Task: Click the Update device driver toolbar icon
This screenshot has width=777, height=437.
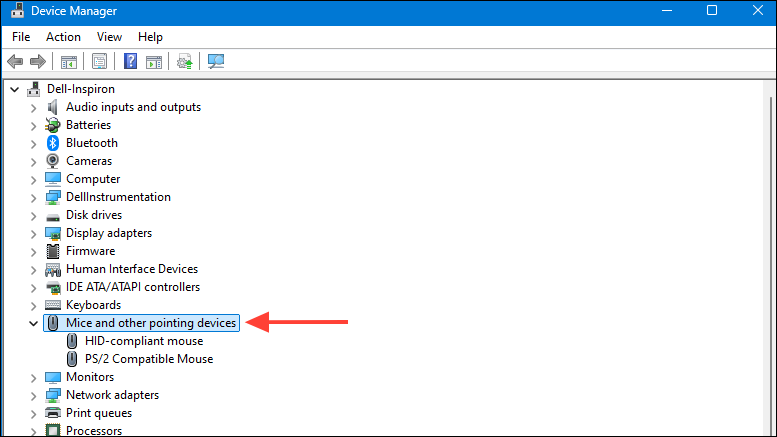Action: point(184,62)
